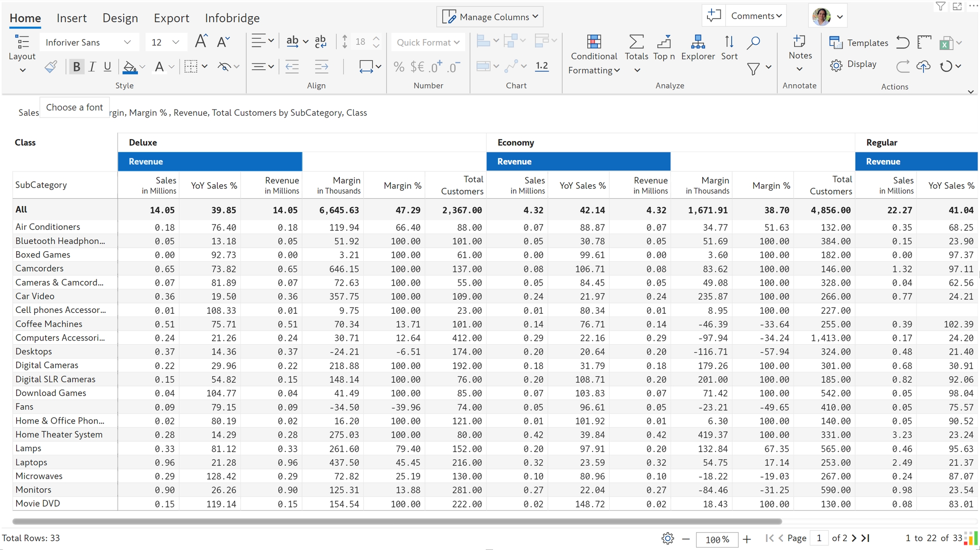The width and height of the screenshot is (980, 550).
Task: Toggle bold formatting
Action: click(x=77, y=67)
